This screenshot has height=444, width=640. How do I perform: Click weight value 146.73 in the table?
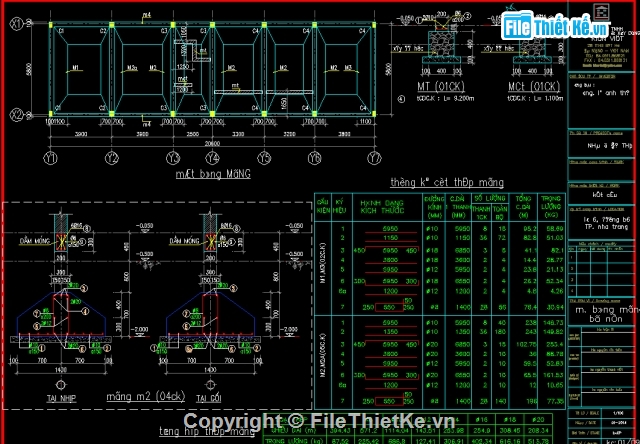point(553,323)
